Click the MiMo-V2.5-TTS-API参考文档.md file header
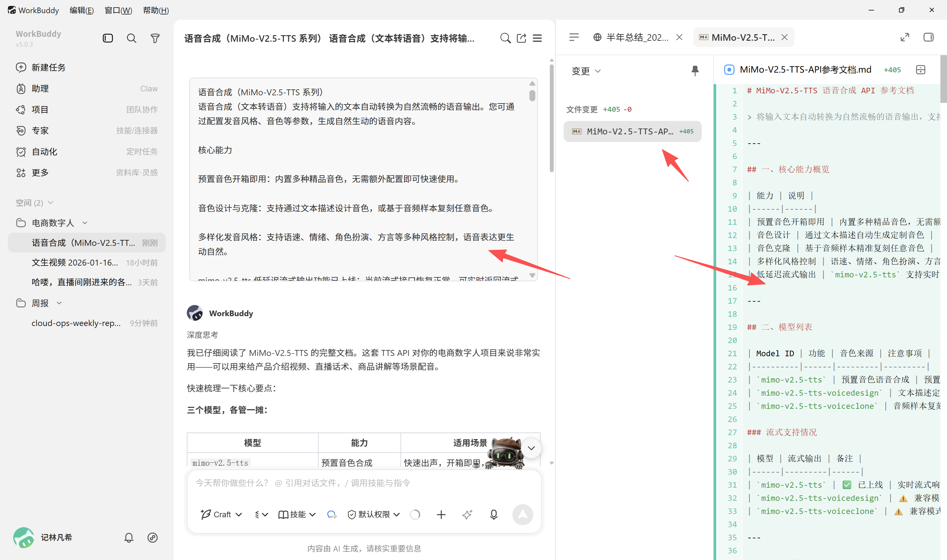Viewport: 947px width, 560px height. click(x=805, y=70)
